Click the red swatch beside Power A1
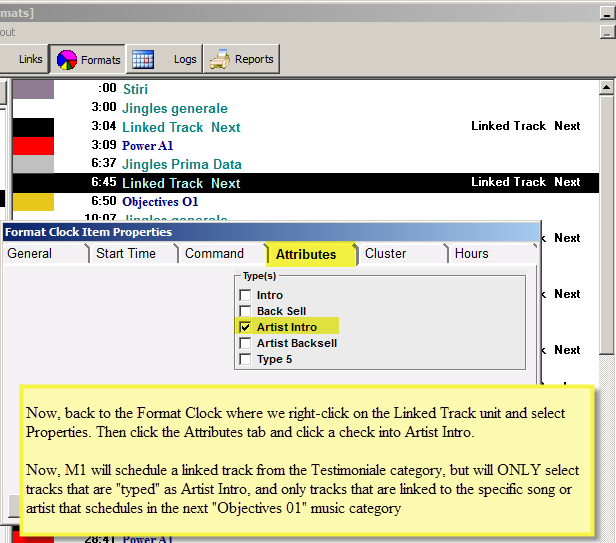 click(x=33, y=146)
